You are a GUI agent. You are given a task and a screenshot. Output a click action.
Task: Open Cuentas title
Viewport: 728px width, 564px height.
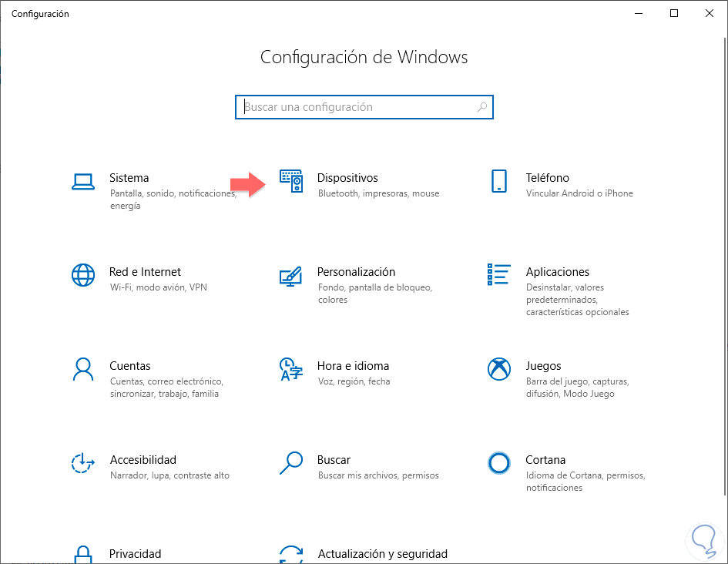pyautogui.click(x=130, y=366)
